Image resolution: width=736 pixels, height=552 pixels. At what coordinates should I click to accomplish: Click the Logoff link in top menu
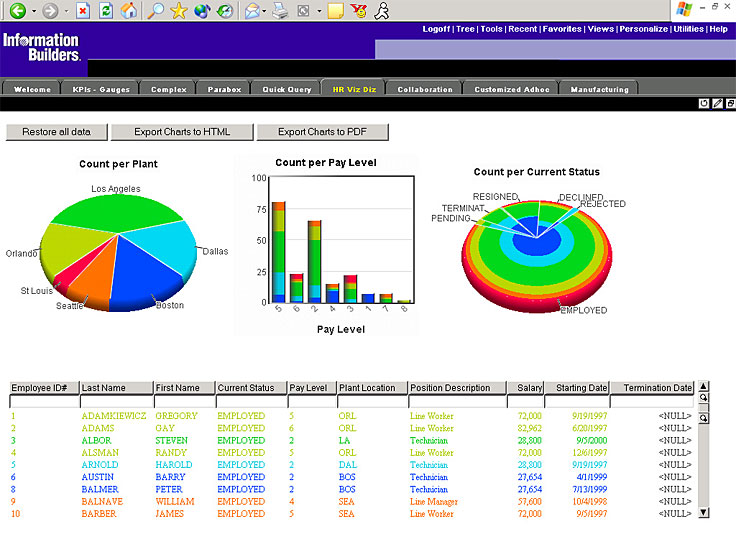(x=436, y=29)
